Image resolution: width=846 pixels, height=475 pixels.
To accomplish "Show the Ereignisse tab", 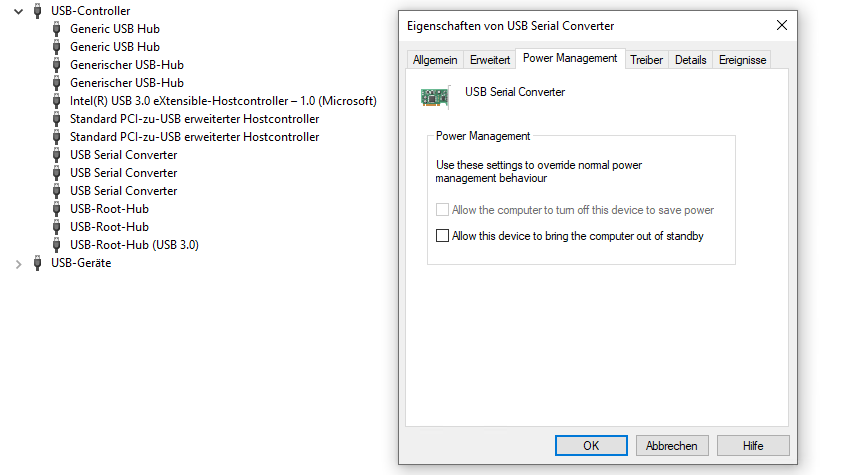I will point(742,60).
